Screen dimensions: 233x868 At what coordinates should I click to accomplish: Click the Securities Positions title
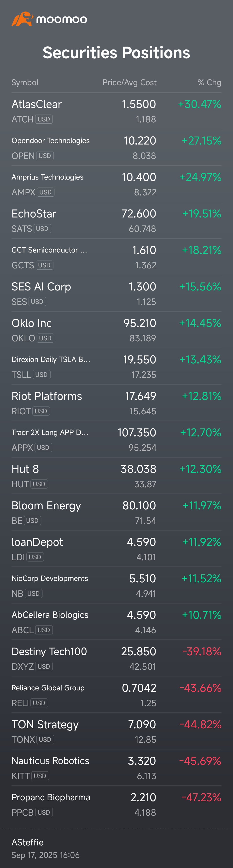[x=116, y=53]
